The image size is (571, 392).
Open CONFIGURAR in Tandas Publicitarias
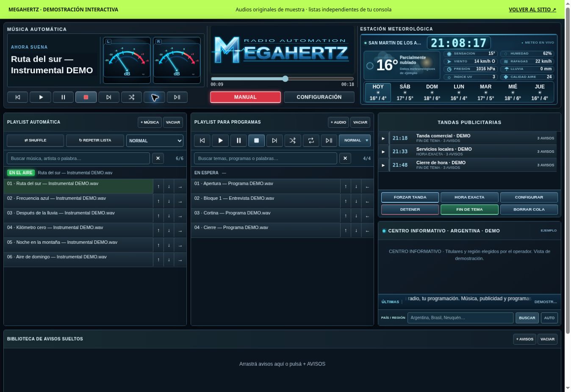(529, 197)
